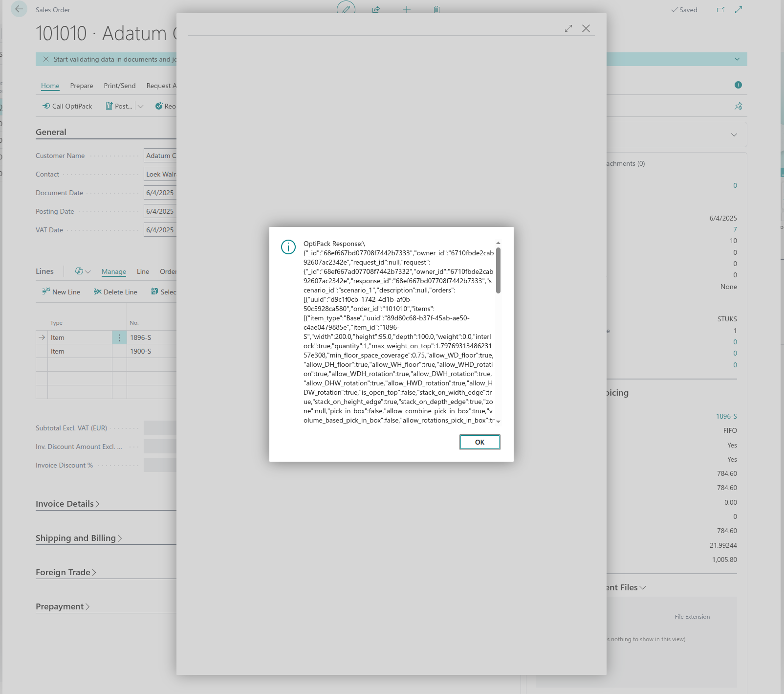Open the Post dropdown arrow
The width and height of the screenshot is (784, 694).
click(141, 106)
